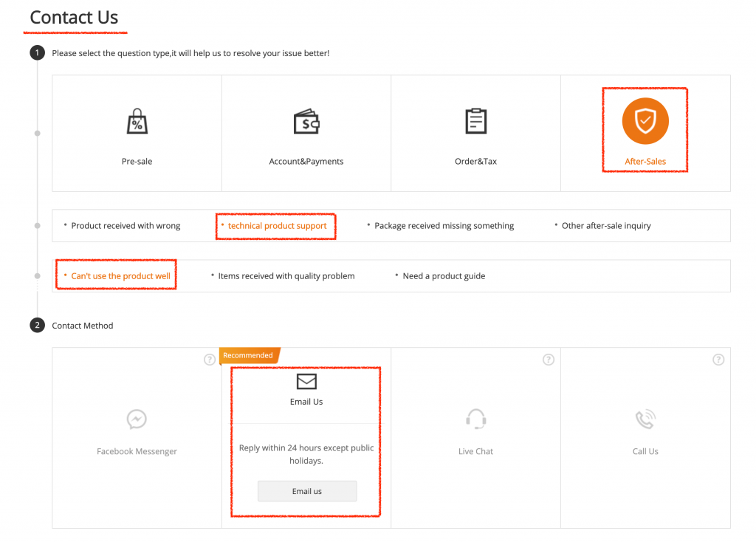
Task: Click 'Please select the question type' instruction
Action: [x=190, y=53]
